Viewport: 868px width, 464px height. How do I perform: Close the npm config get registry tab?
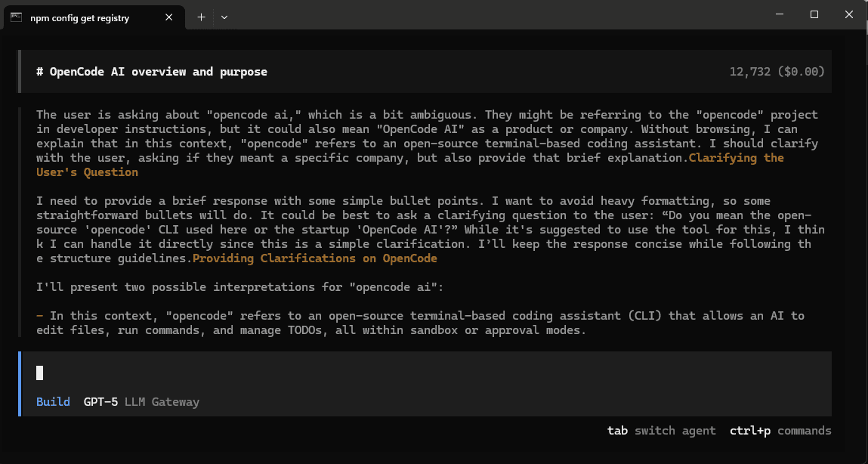[x=169, y=16]
